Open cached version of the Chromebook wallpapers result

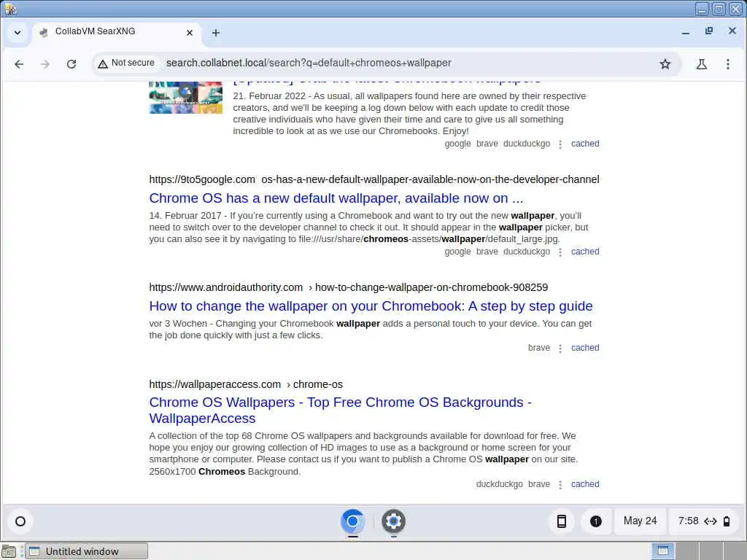tap(585, 144)
